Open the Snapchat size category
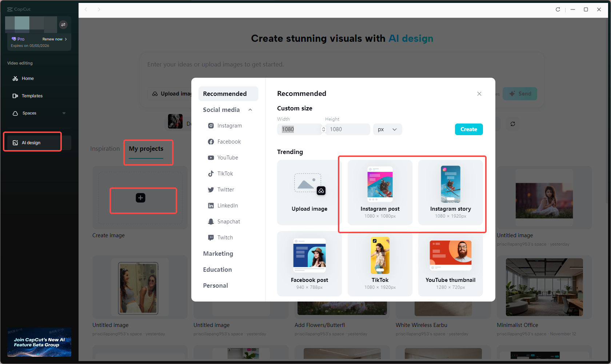The width and height of the screenshot is (611, 364). point(211,221)
